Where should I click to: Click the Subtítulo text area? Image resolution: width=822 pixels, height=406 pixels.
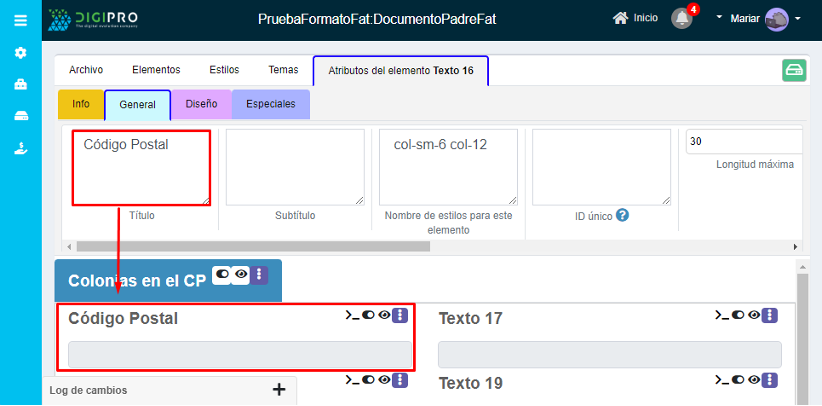(x=295, y=167)
